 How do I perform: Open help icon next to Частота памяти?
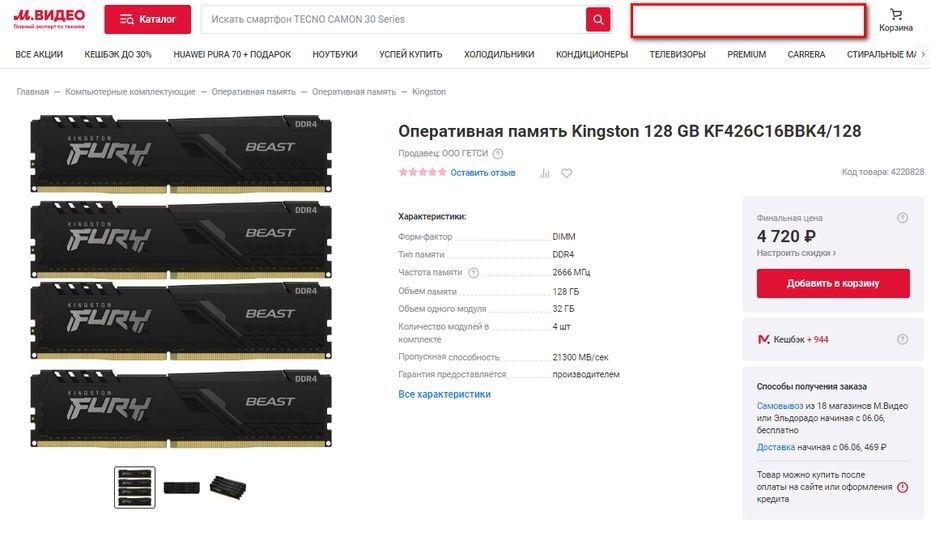tap(473, 273)
